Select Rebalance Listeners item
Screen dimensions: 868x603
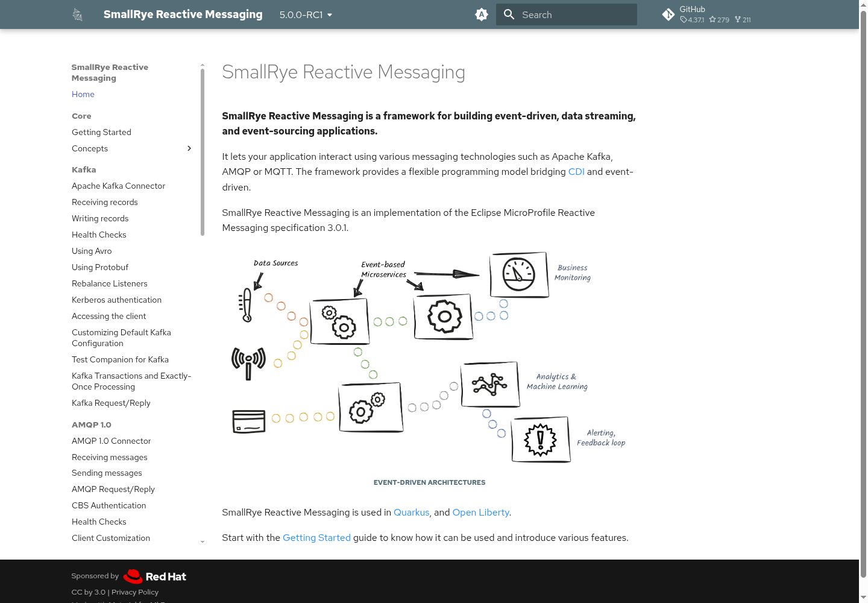click(109, 283)
